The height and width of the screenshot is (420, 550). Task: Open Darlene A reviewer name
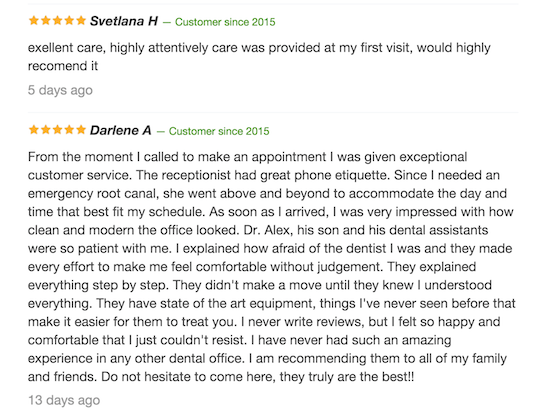121,131
